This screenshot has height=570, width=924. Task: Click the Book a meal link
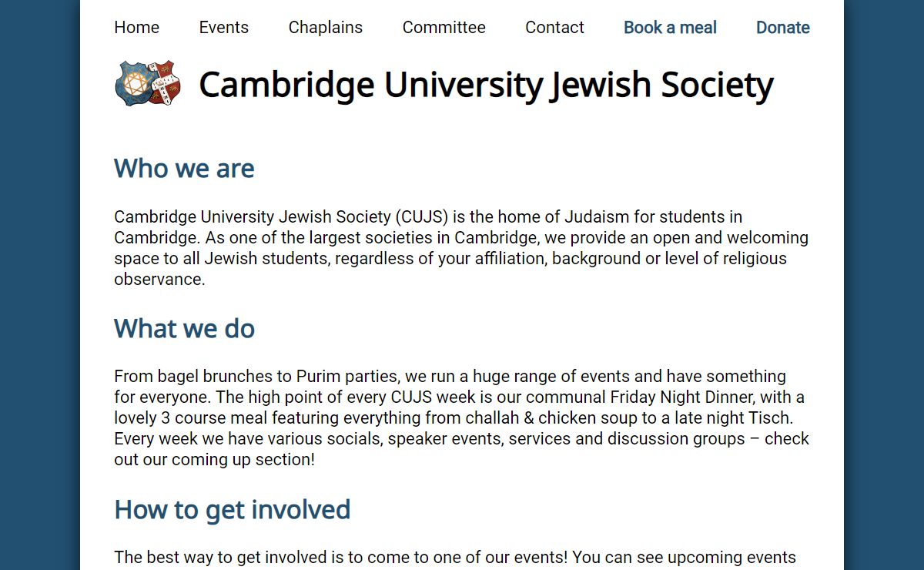(x=670, y=28)
